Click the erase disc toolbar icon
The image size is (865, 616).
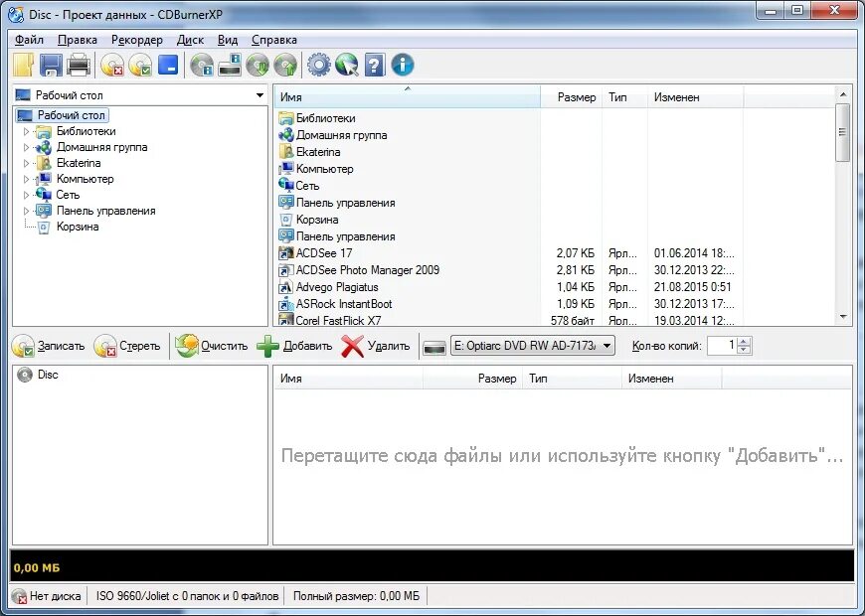112,65
